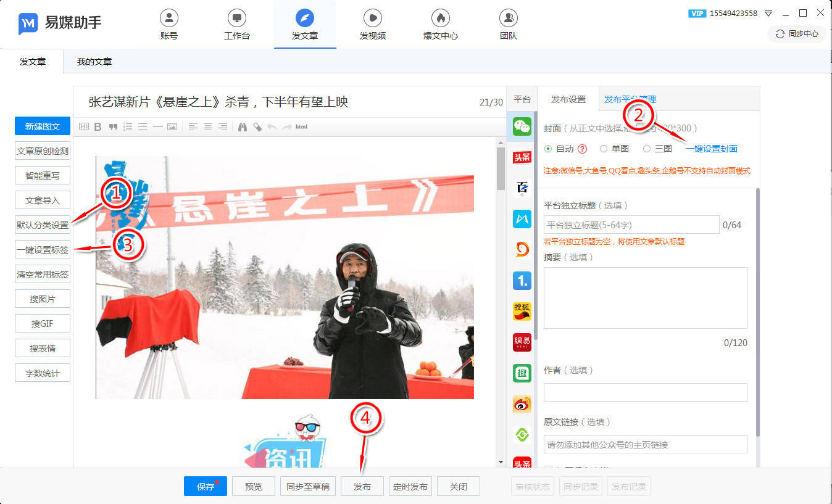Center-align text in the editor

pyautogui.click(x=208, y=127)
